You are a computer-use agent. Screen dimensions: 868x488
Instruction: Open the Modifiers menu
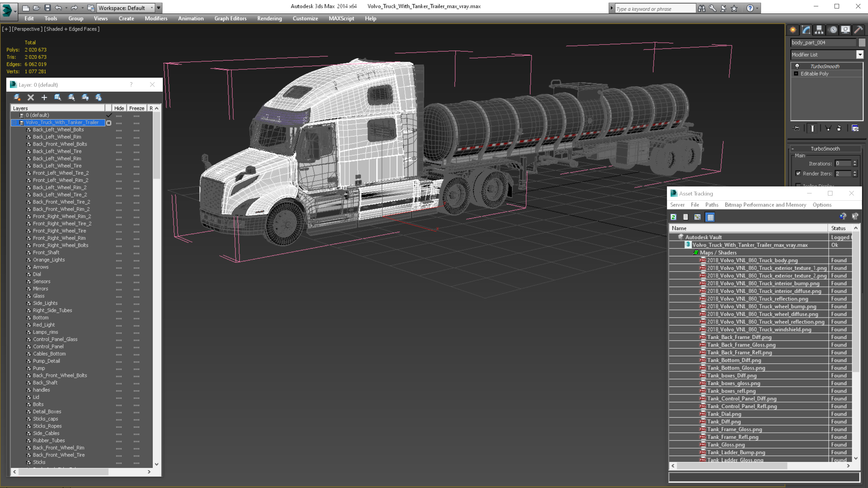click(x=156, y=18)
